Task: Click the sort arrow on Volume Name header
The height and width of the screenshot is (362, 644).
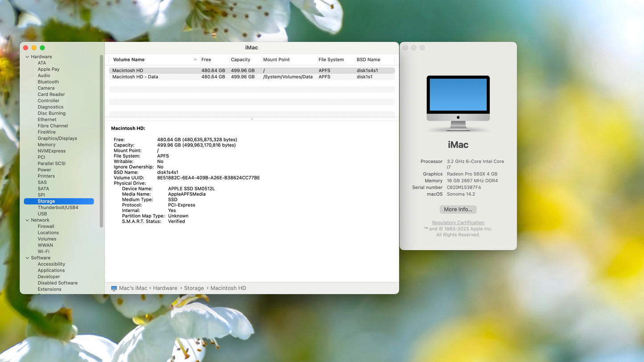Action: (x=195, y=59)
